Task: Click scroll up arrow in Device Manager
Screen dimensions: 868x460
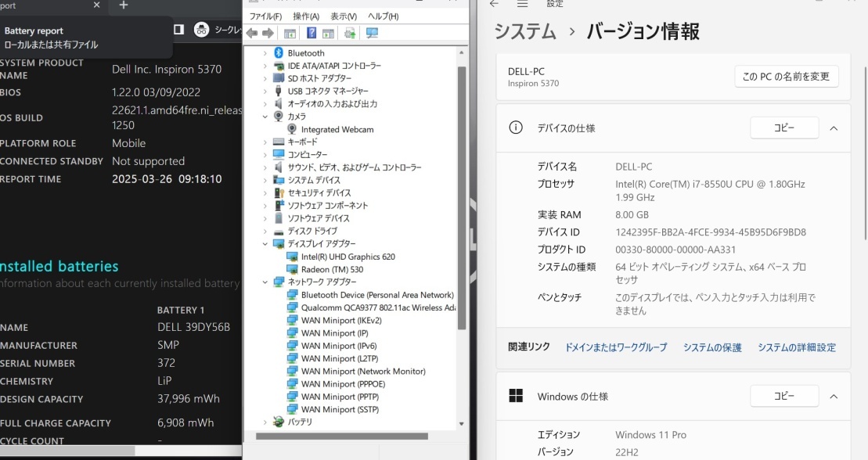Action: click(462, 52)
